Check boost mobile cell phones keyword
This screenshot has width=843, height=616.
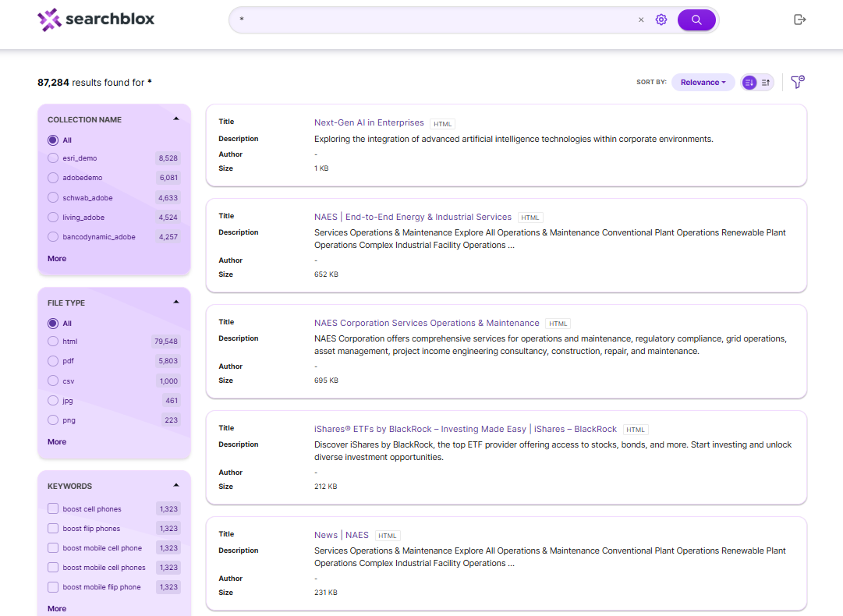[53, 567]
